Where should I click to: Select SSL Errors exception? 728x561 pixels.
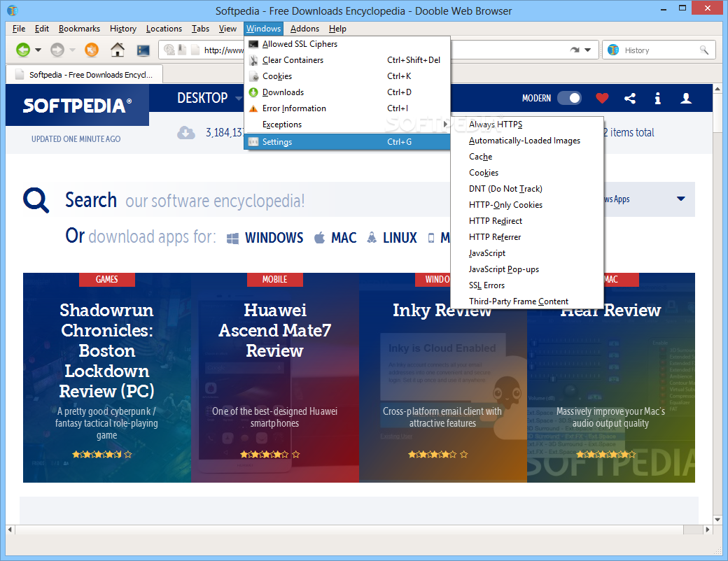tap(527, 285)
